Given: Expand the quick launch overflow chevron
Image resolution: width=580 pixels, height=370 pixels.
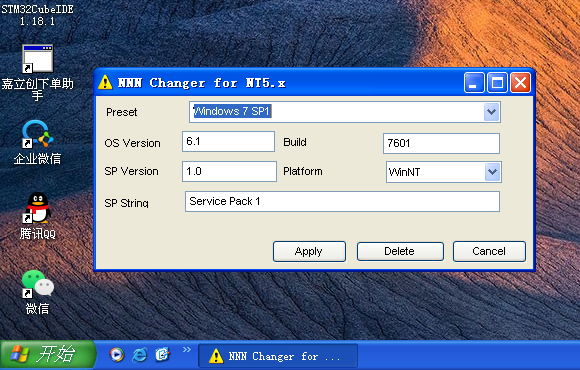Looking at the screenshot, I should [x=186, y=349].
